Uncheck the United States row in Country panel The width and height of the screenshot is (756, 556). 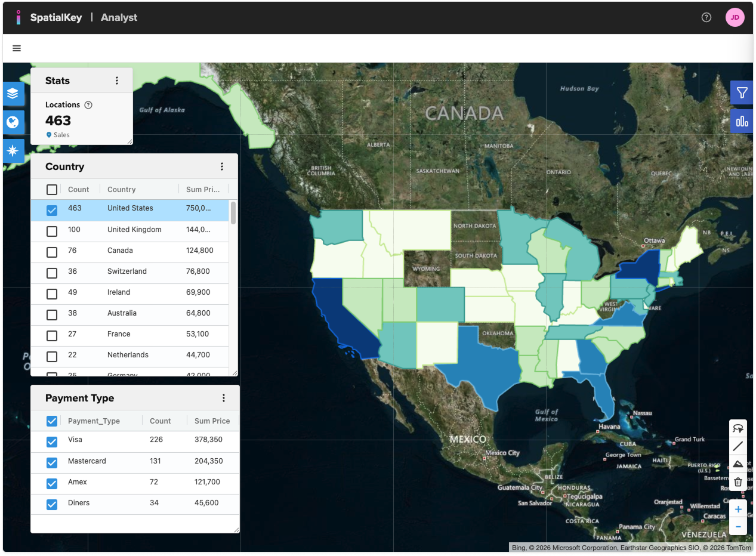click(x=51, y=210)
